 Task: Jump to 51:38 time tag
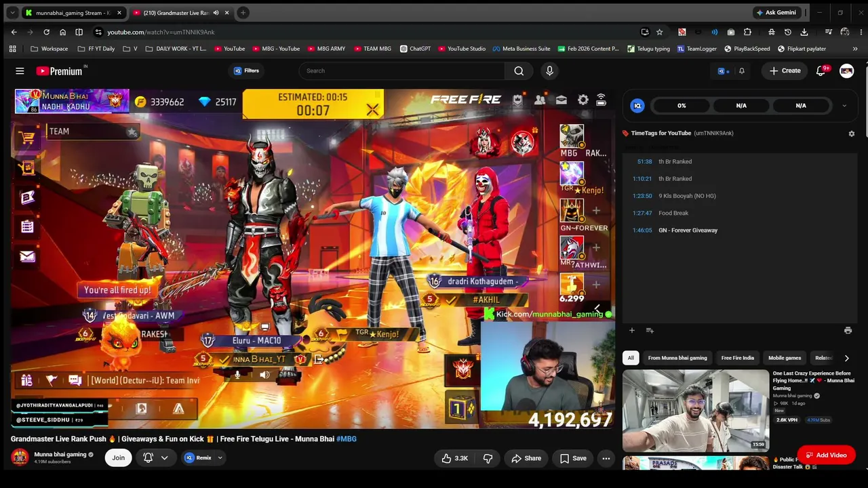(x=645, y=162)
